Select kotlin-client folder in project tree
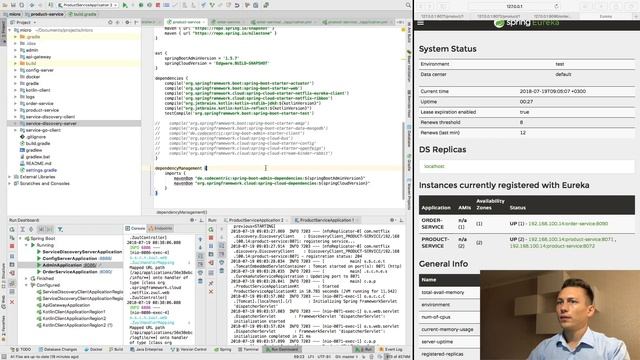This screenshot has width=640, height=360. pyautogui.click(x=38, y=90)
